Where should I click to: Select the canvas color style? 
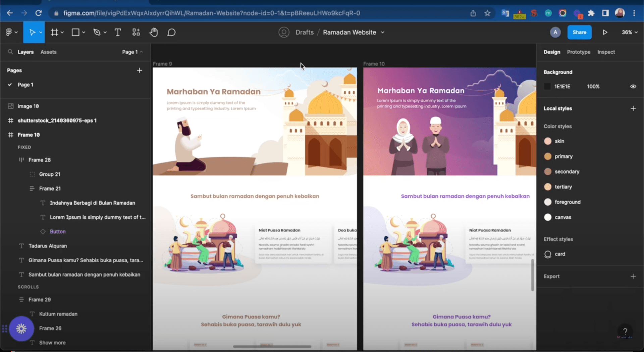point(557,217)
